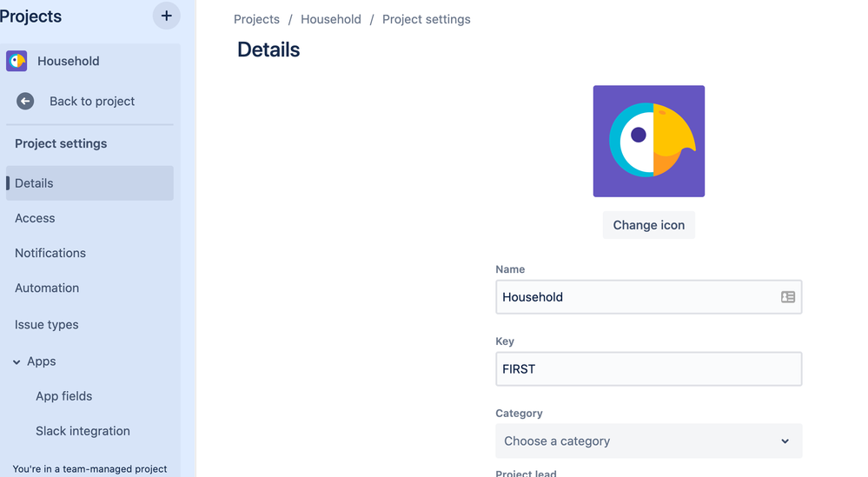
Task: Click Back to project link
Action: point(92,102)
